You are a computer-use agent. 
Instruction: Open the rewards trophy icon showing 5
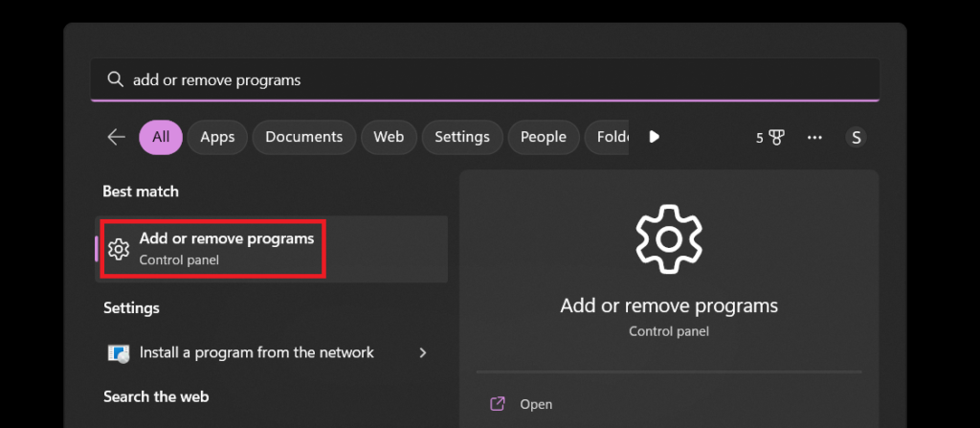770,137
